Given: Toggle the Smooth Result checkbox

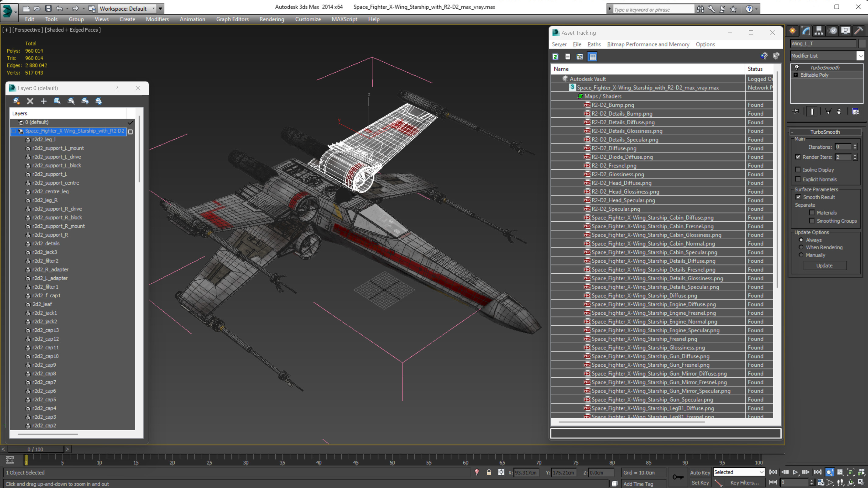Looking at the screenshot, I should (798, 197).
